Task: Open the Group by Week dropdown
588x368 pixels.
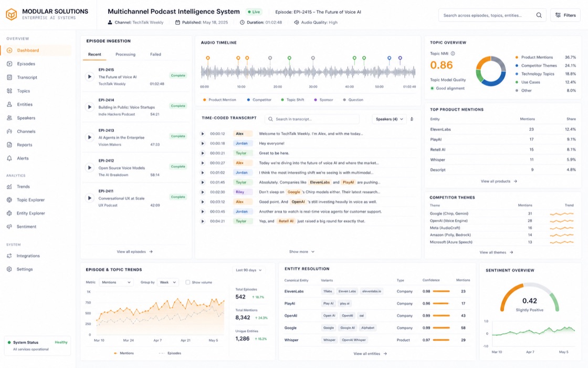Action: (x=167, y=282)
